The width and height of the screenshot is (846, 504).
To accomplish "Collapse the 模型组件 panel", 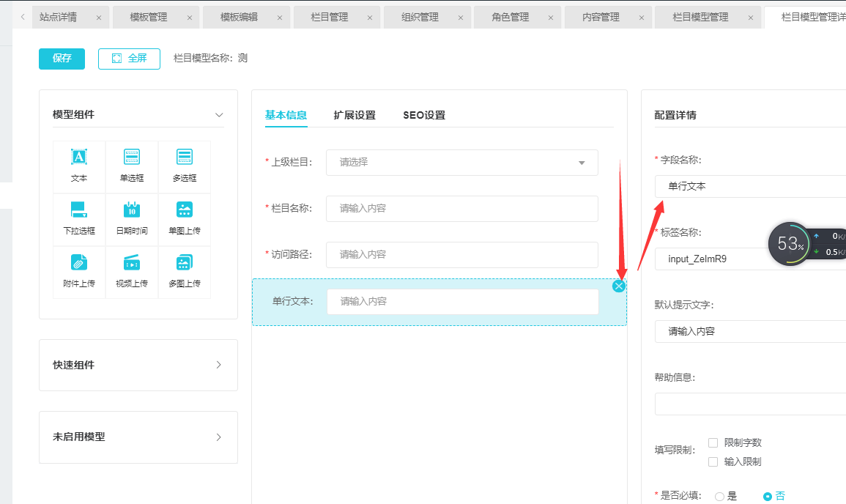I will coord(218,115).
